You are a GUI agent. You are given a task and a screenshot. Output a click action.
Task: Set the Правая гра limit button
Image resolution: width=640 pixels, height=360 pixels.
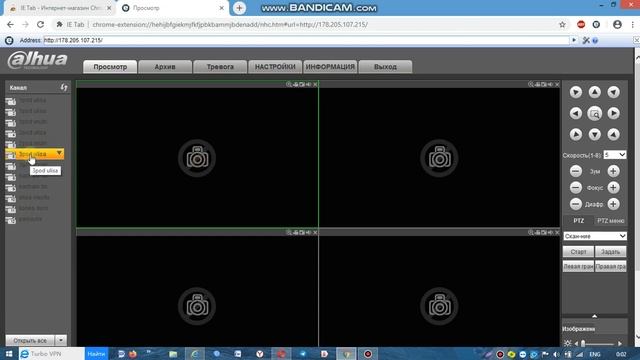point(611,267)
